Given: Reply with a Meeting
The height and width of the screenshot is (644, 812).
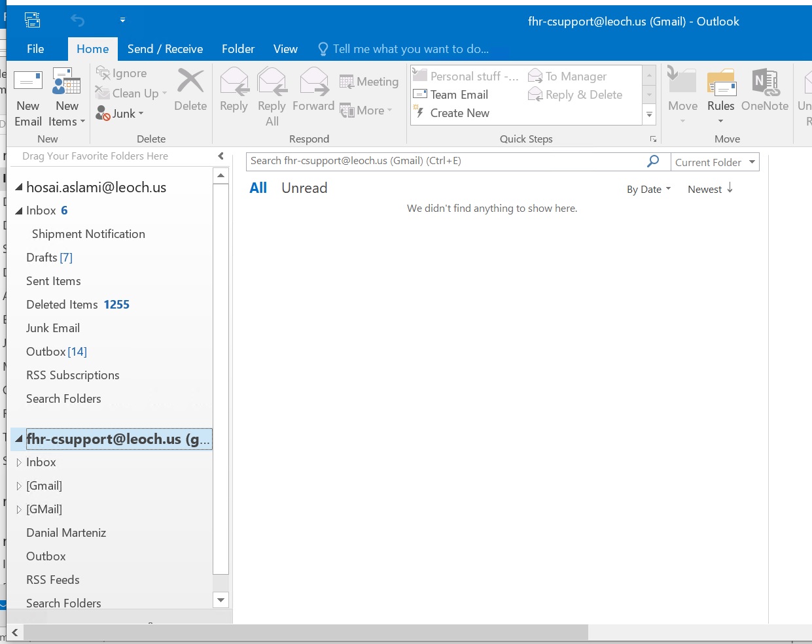Looking at the screenshot, I should tap(369, 82).
